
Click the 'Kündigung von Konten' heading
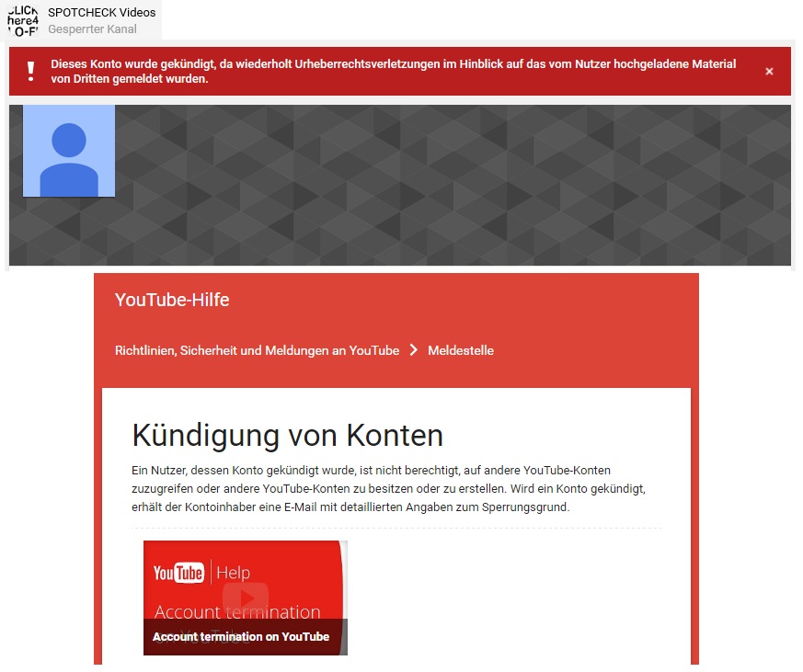pos(287,436)
